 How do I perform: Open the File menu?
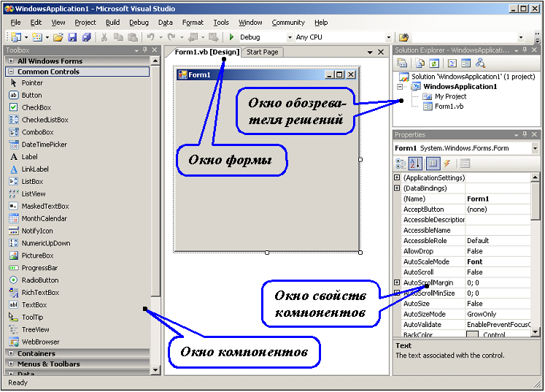(15, 23)
